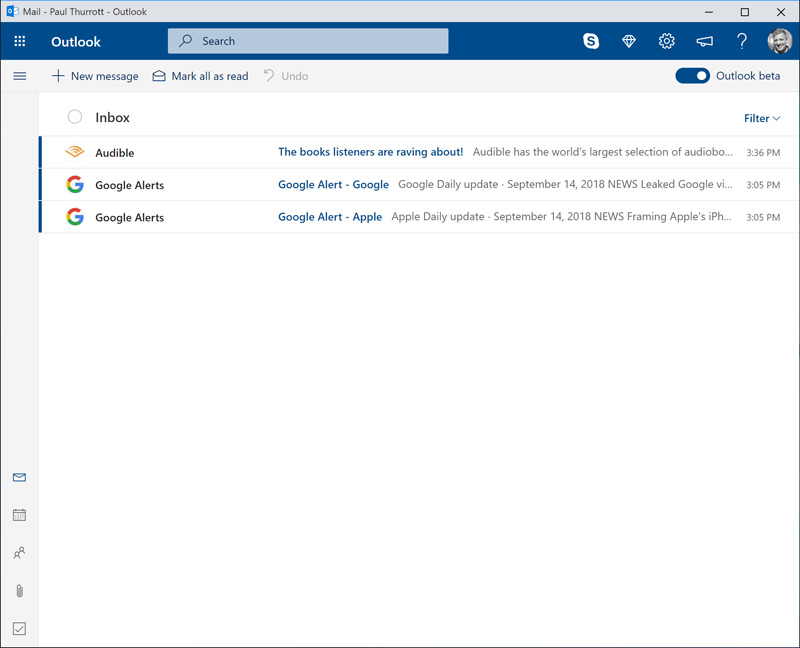Open Tasks checkmark icon in sidebar

click(x=19, y=629)
